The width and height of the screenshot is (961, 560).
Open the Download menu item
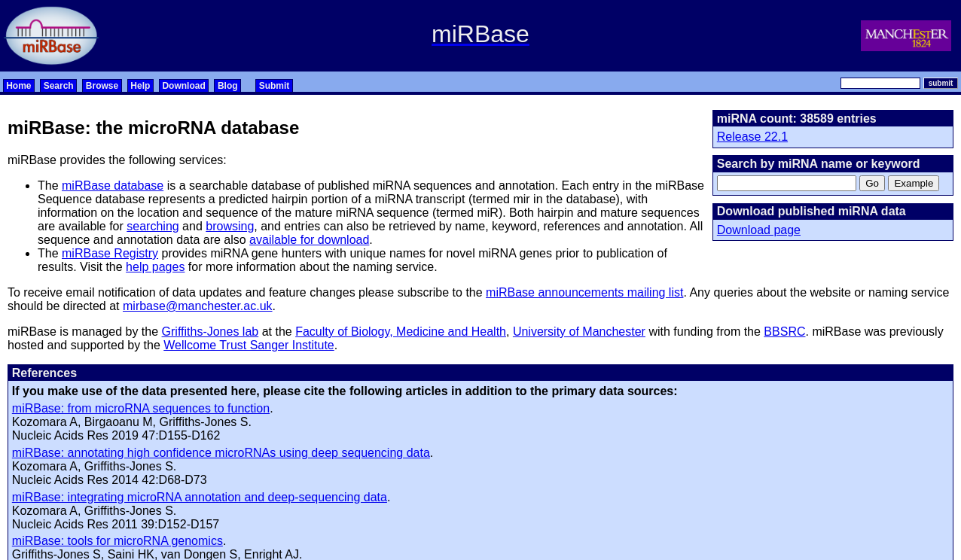(184, 86)
